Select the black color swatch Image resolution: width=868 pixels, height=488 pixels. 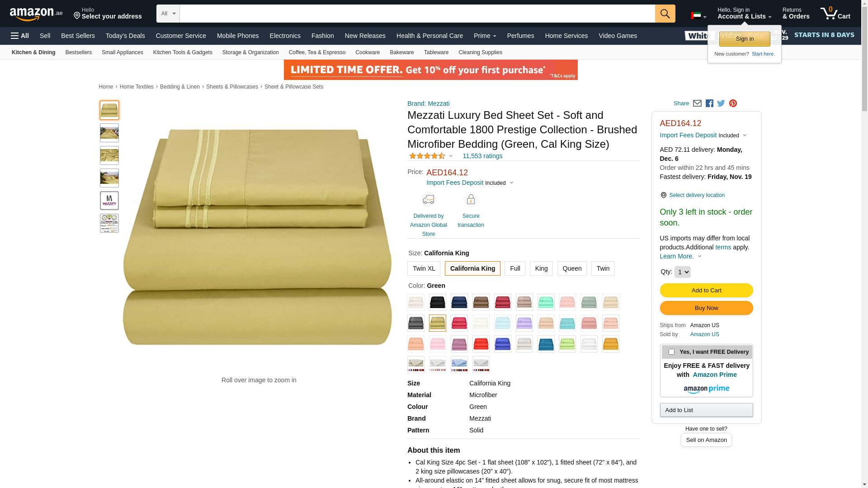(x=438, y=302)
